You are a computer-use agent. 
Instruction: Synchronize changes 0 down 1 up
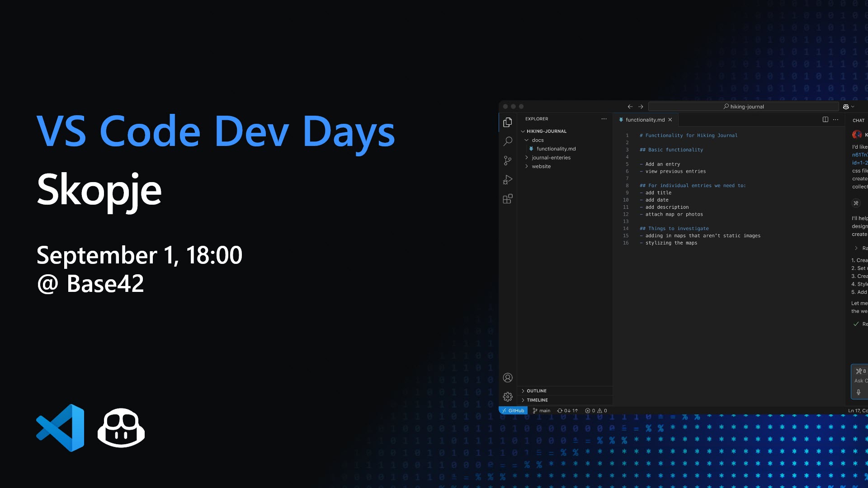point(567,411)
